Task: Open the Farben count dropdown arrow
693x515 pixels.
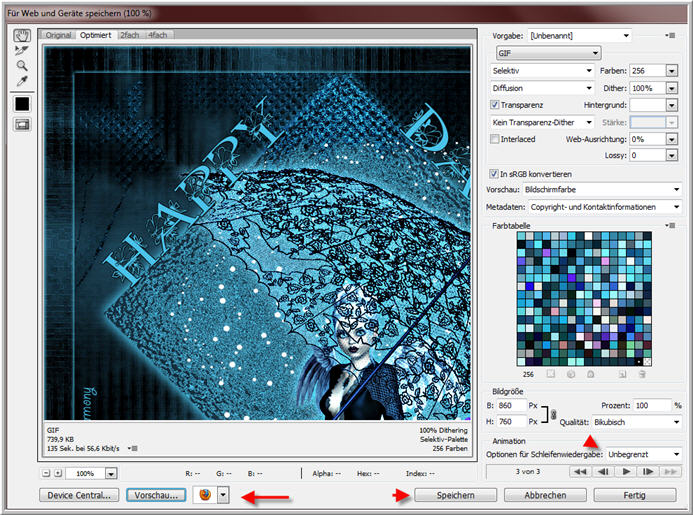Action: point(672,71)
